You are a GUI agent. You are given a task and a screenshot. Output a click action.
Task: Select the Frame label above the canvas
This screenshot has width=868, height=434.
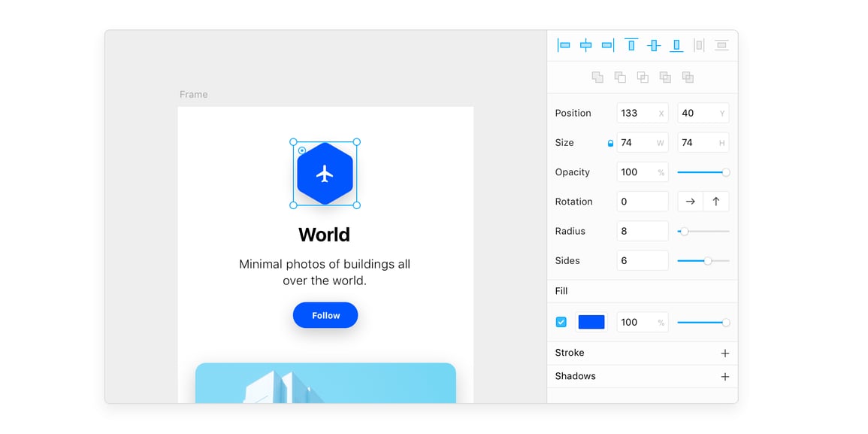[193, 94]
